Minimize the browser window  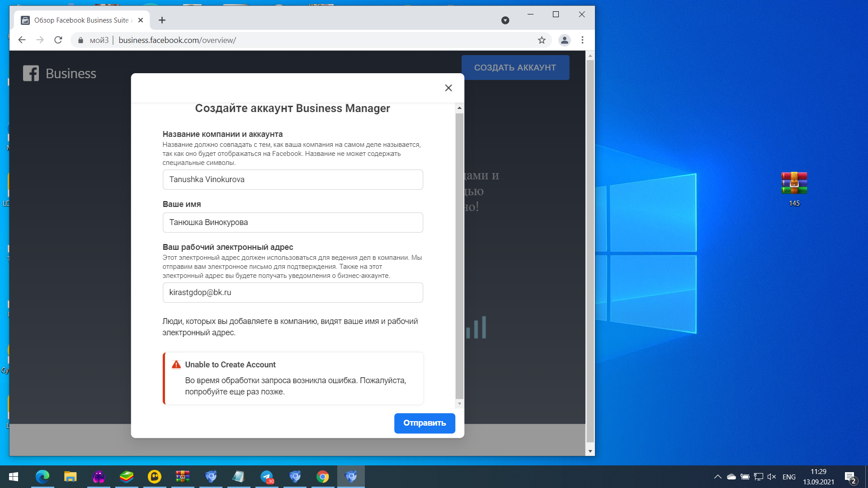click(530, 14)
